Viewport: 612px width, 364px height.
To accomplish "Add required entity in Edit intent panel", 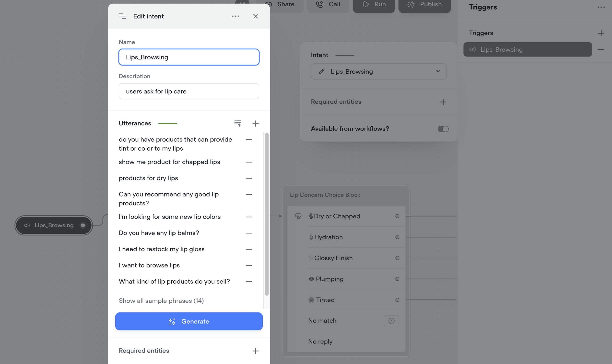I will (x=255, y=351).
